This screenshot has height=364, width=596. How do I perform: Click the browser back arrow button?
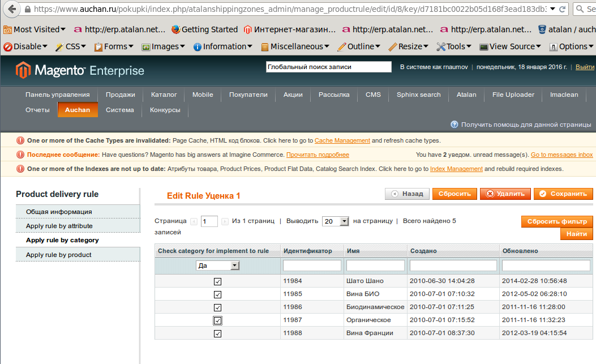coord(12,8)
